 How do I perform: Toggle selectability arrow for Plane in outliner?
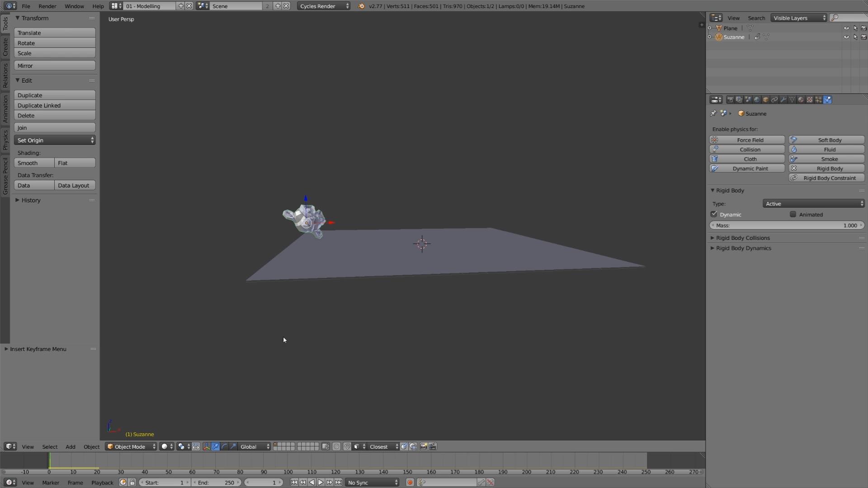point(855,28)
